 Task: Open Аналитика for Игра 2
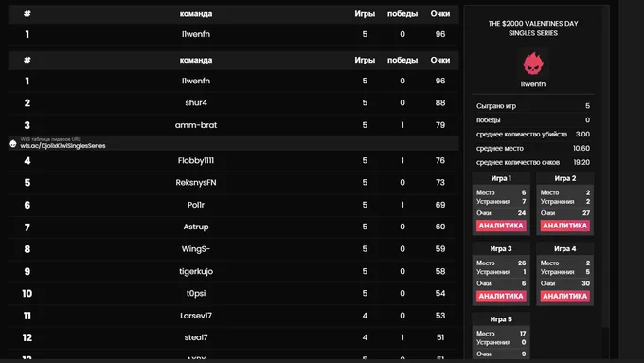565,226
